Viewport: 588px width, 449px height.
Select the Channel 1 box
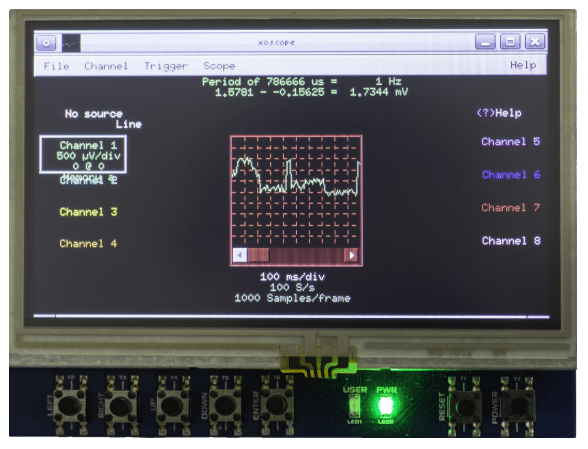83,155
